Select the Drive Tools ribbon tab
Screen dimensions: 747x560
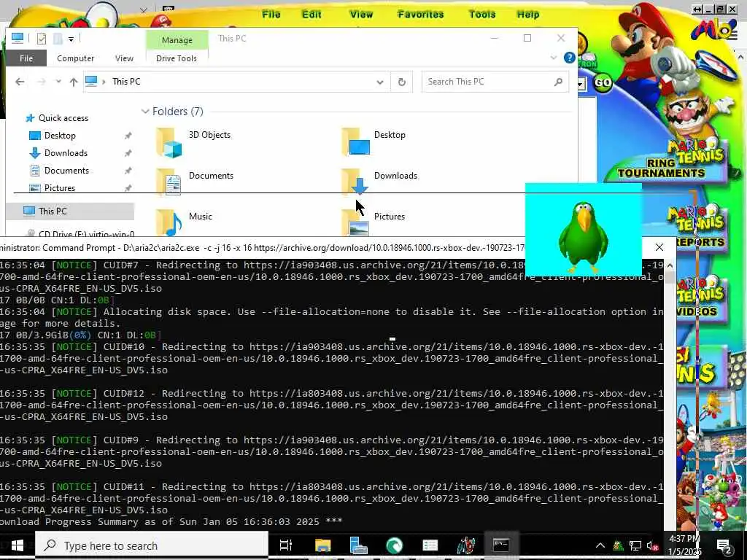177,58
